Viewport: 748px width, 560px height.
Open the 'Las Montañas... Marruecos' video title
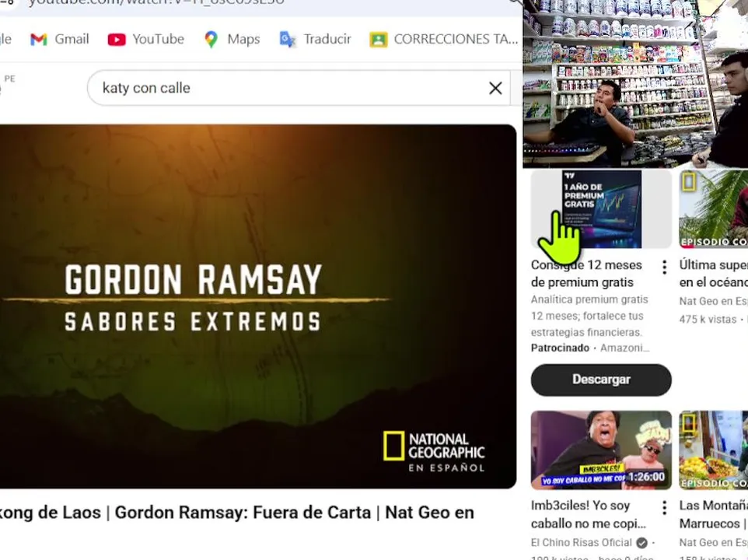click(714, 514)
